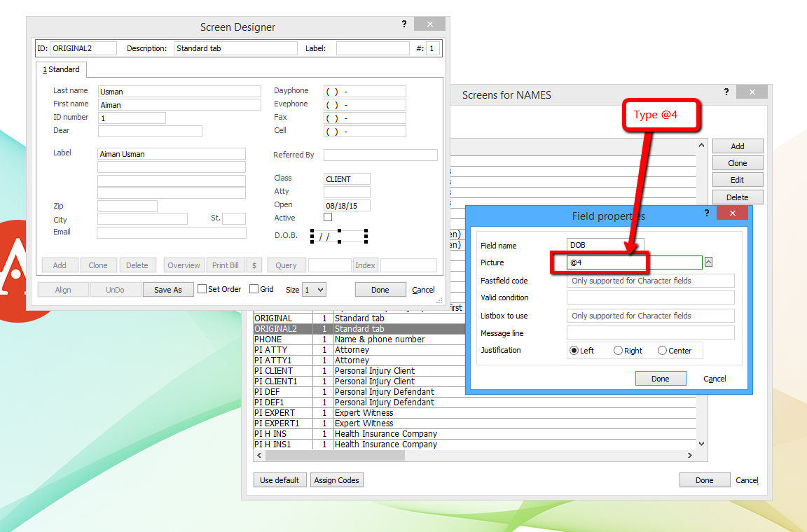Click the UnDo button
The height and width of the screenshot is (532, 807).
coord(116,290)
